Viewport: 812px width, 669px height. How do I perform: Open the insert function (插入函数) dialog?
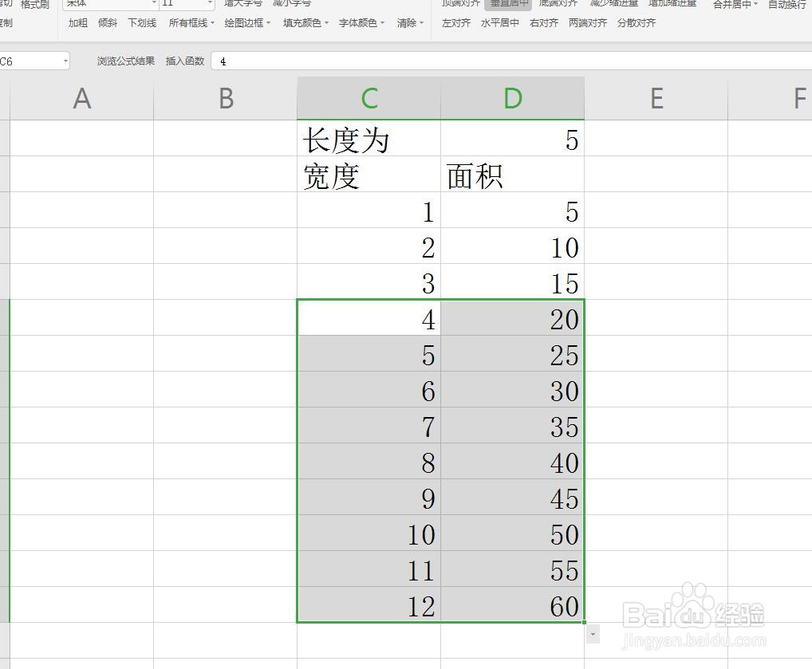click(x=185, y=61)
